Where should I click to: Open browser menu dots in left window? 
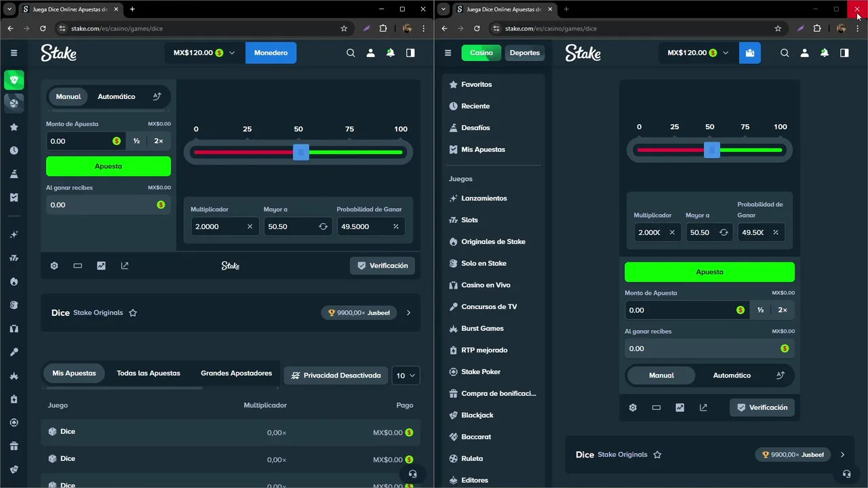pyautogui.click(x=424, y=28)
